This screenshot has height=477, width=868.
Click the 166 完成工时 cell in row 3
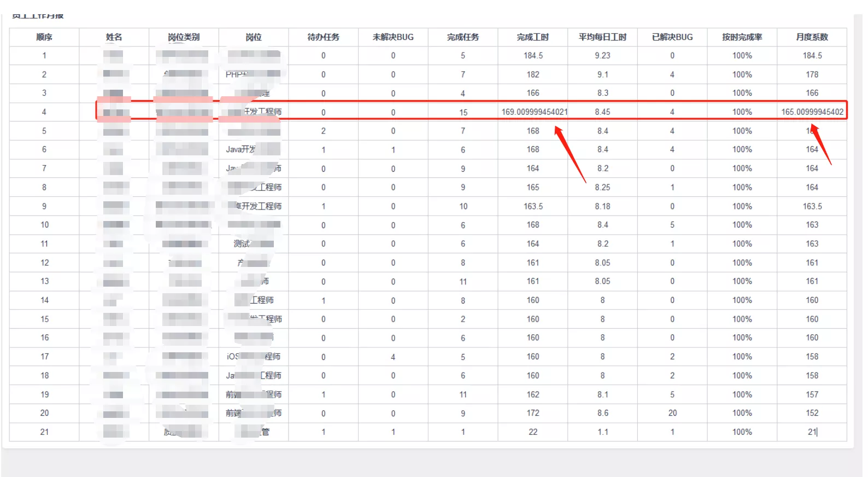pos(533,94)
